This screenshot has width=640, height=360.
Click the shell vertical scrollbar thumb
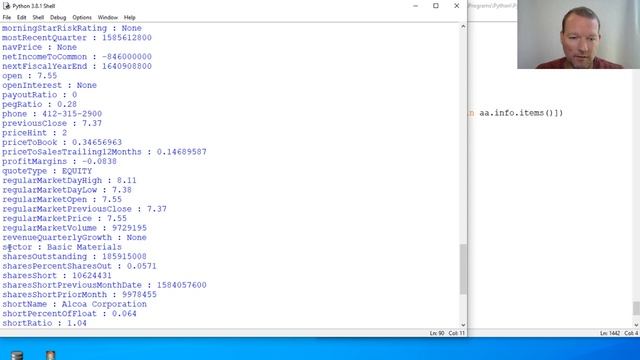pos(463,269)
